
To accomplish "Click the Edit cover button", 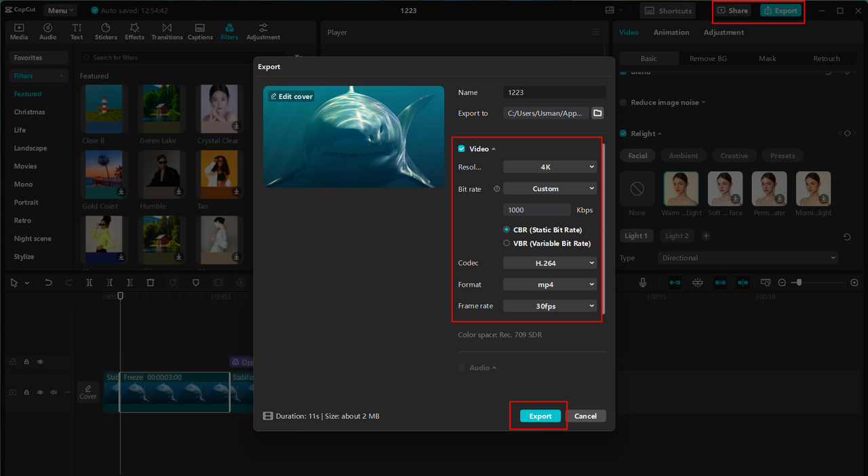I will [292, 96].
